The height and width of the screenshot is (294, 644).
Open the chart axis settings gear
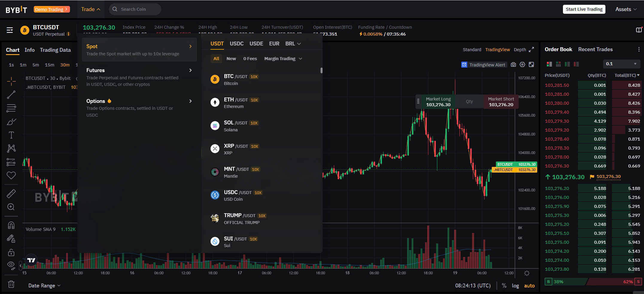527,273
